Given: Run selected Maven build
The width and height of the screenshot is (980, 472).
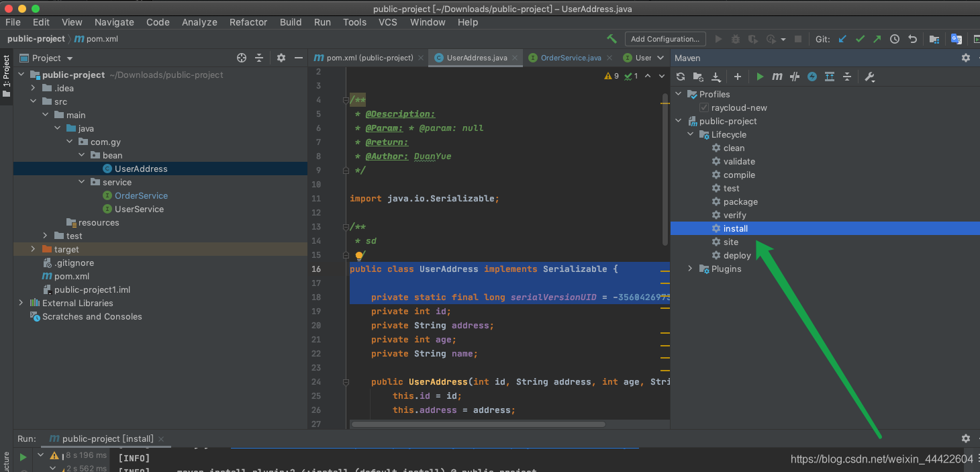Looking at the screenshot, I should (x=760, y=77).
